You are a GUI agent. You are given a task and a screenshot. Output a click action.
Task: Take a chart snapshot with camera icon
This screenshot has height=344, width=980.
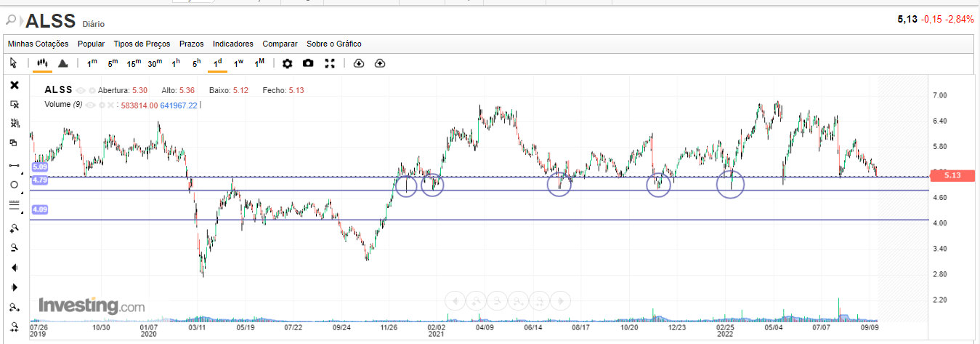pos(308,63)
